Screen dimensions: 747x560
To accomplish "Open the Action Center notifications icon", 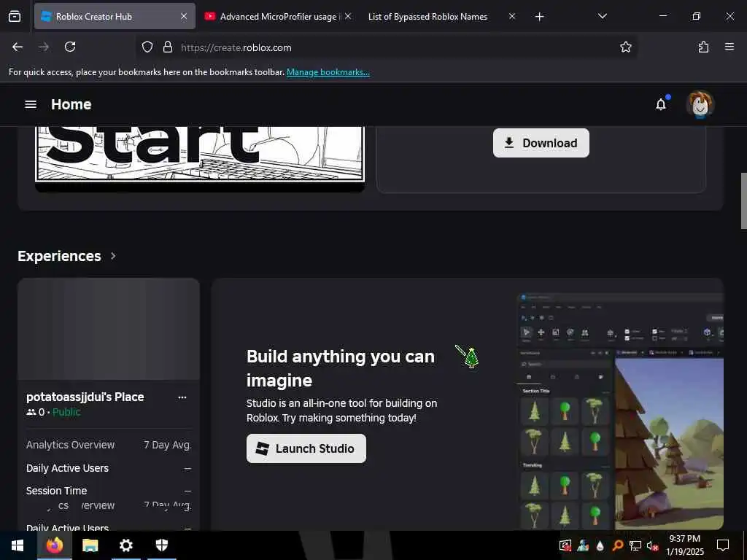I will click(x=723, y=545).
